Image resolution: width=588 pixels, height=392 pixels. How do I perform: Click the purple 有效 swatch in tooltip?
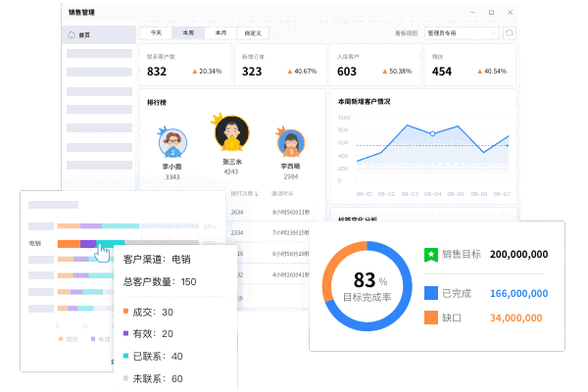126,333
